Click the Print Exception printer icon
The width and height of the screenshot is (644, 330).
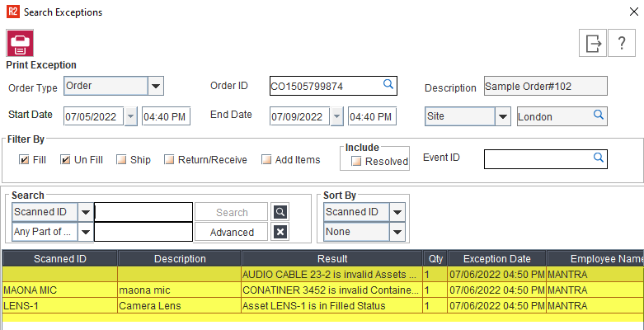20,44
